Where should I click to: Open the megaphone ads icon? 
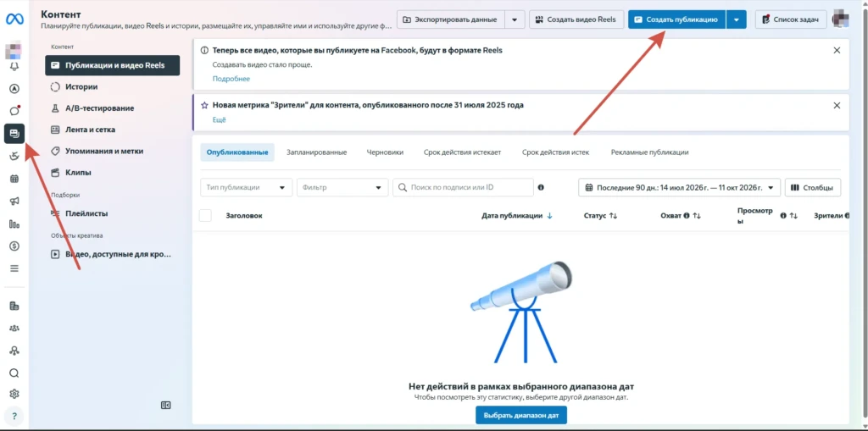14,202
